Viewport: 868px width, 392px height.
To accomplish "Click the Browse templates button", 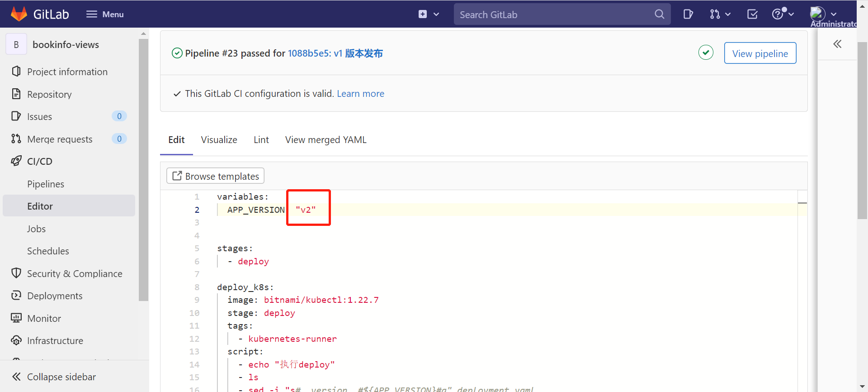I will tap(216, 176).
